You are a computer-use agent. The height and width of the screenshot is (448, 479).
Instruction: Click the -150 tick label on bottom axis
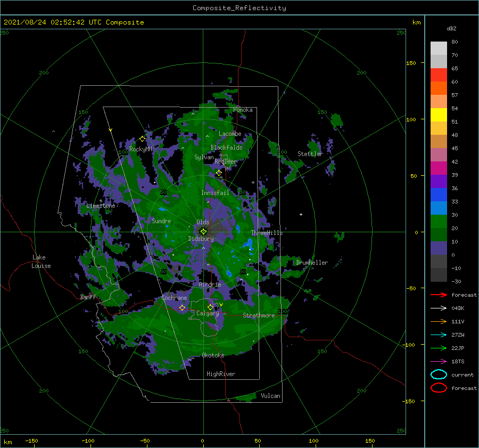(31, 441)
